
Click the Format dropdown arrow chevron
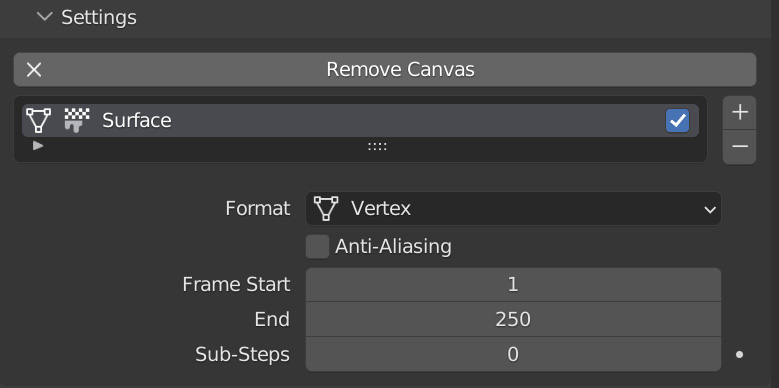click(710, 210)
